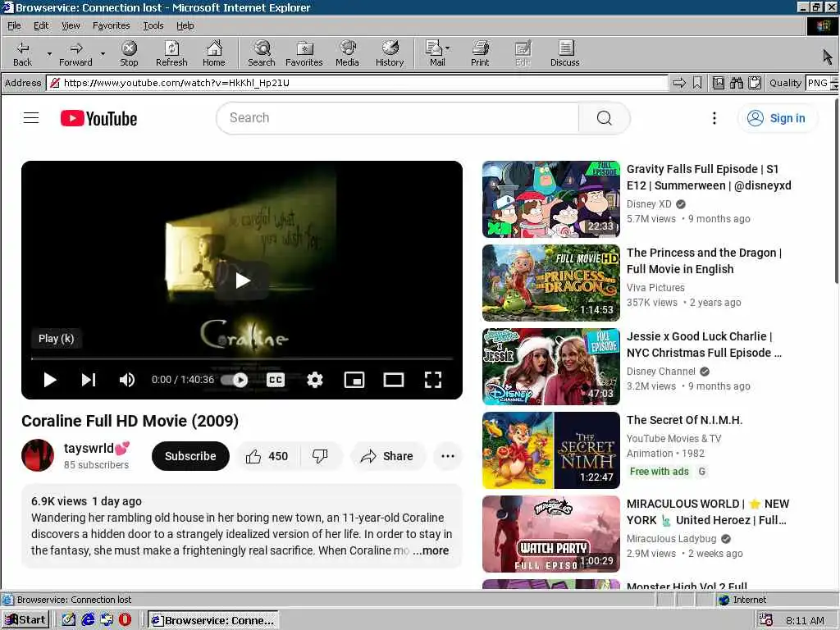Show browsing History panel
The height and width of the screenshot is (630, 840).
tap(390, 53)
